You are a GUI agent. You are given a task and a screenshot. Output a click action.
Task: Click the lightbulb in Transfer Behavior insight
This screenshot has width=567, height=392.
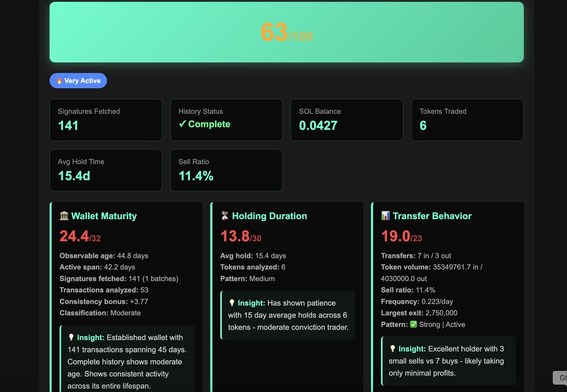point(393,349)
